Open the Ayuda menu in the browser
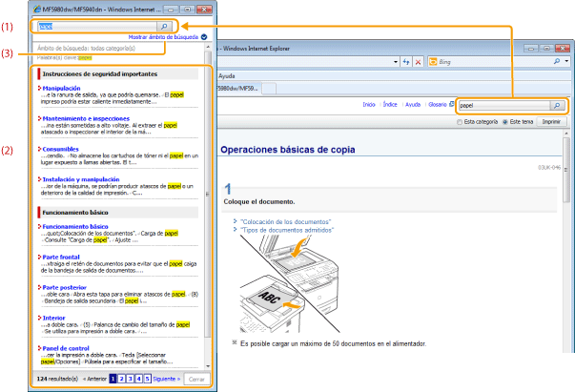The width and height of the screenshot is (575, 392). click(x=227, y=75)
